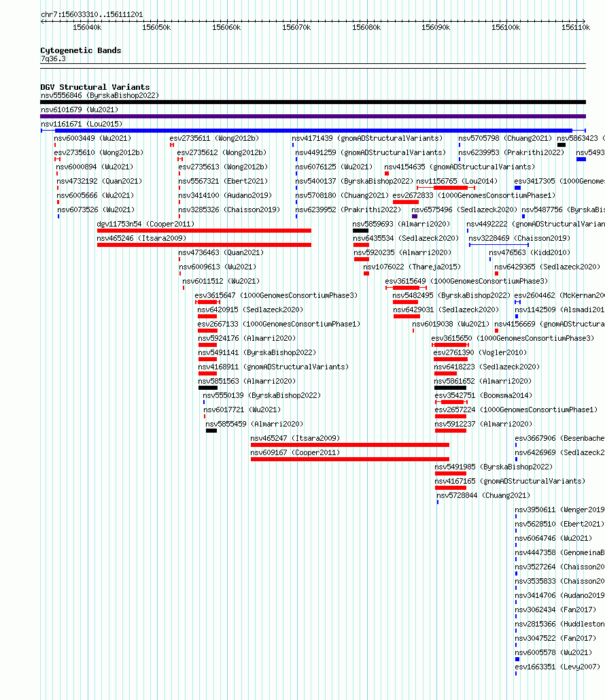The image size is (605, 700).
Task: Open nsv609167 (Cooper2011) variant label
Action: coord(295,452)
